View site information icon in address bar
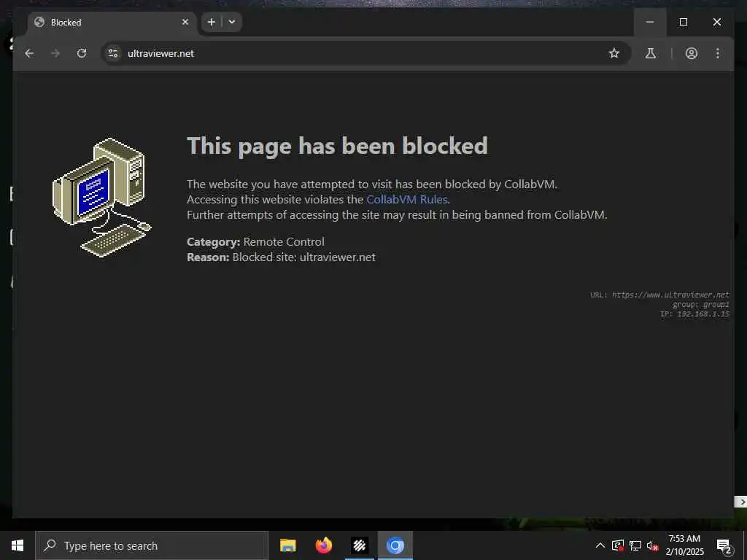 (x=113, y=53)
